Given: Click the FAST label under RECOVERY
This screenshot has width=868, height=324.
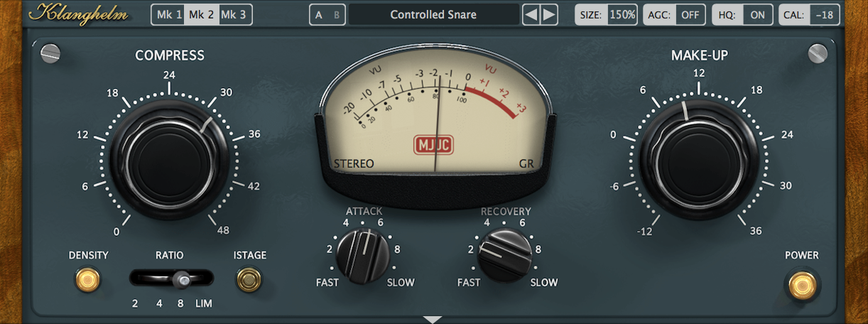Looking at the screenshot, I should (x=469, y=283).
